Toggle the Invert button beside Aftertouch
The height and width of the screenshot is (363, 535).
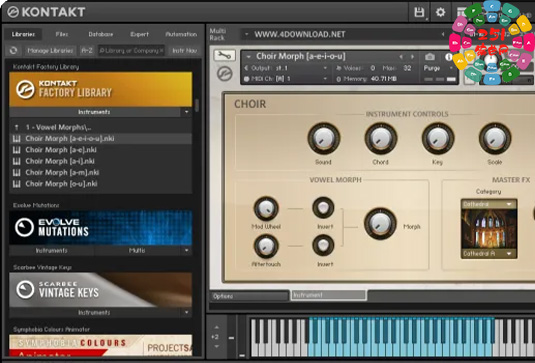click(323, 245)
